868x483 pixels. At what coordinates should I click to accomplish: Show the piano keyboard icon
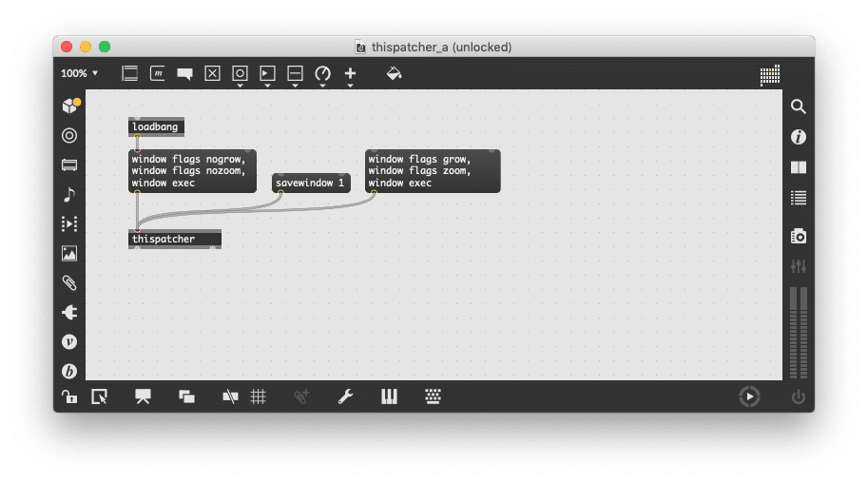point(389,396)
